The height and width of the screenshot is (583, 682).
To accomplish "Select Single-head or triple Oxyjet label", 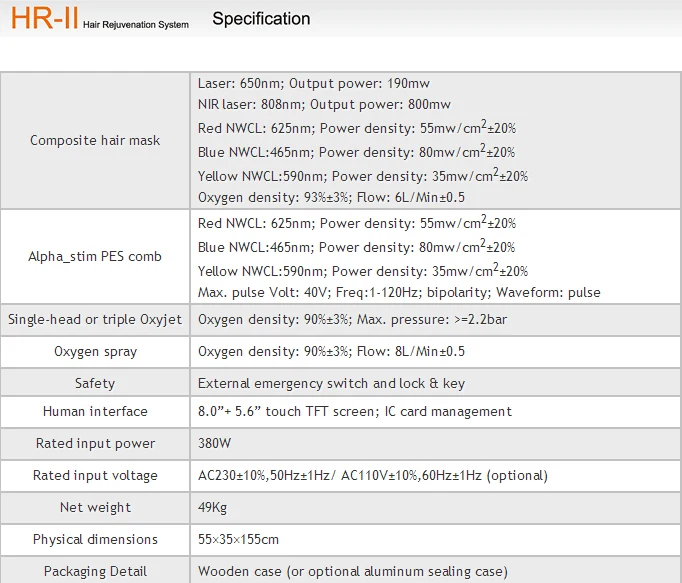I will point(95,319).
